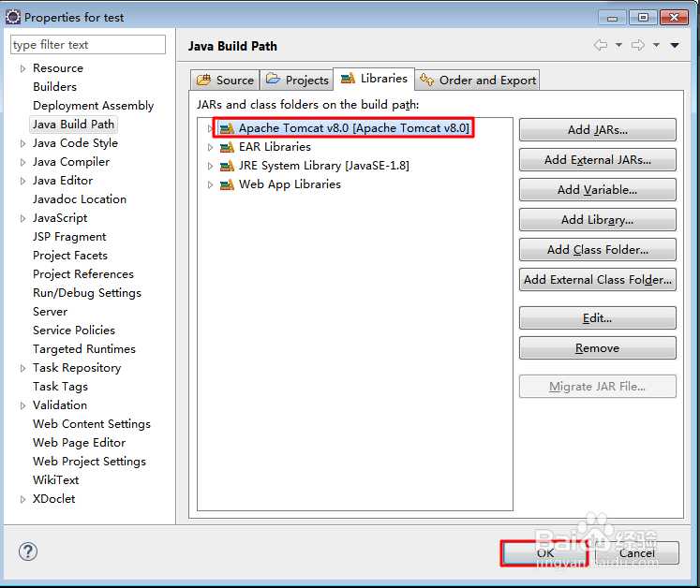The image size is (700, 588).
Task: Select Server in the properties tree
Action: [x=50, y=312]
